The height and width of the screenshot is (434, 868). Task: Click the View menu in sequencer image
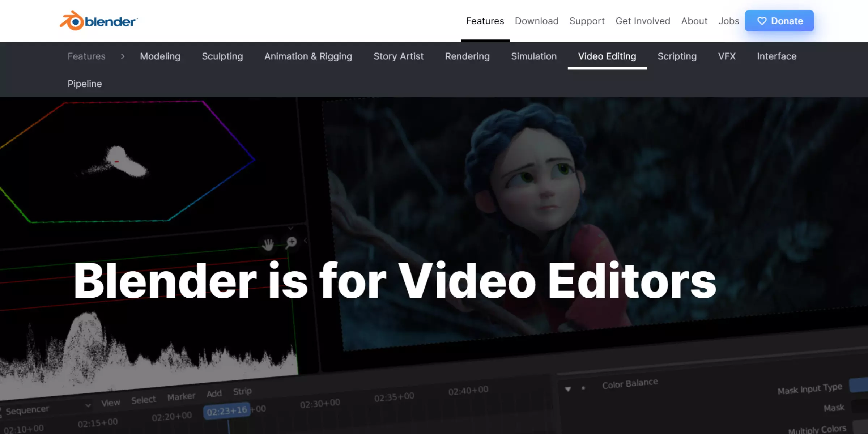(x=110, y=403)
